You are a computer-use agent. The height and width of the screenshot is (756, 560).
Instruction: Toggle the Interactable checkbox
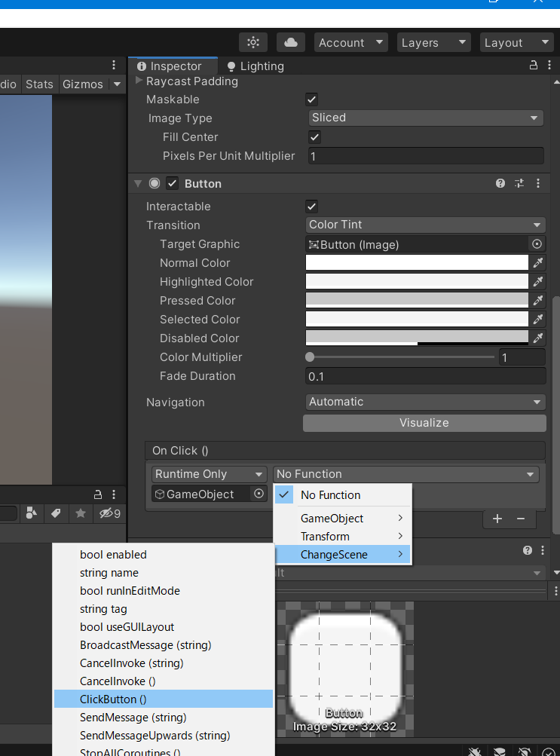312,207
